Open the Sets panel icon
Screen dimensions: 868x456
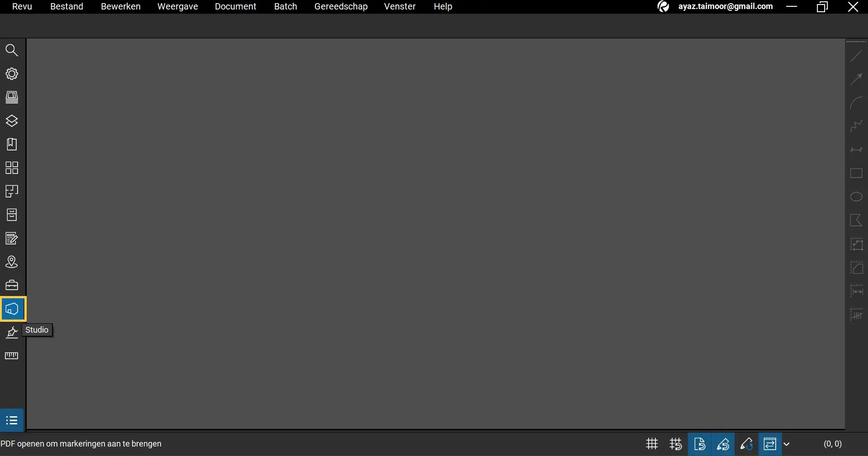click(12, 97)
